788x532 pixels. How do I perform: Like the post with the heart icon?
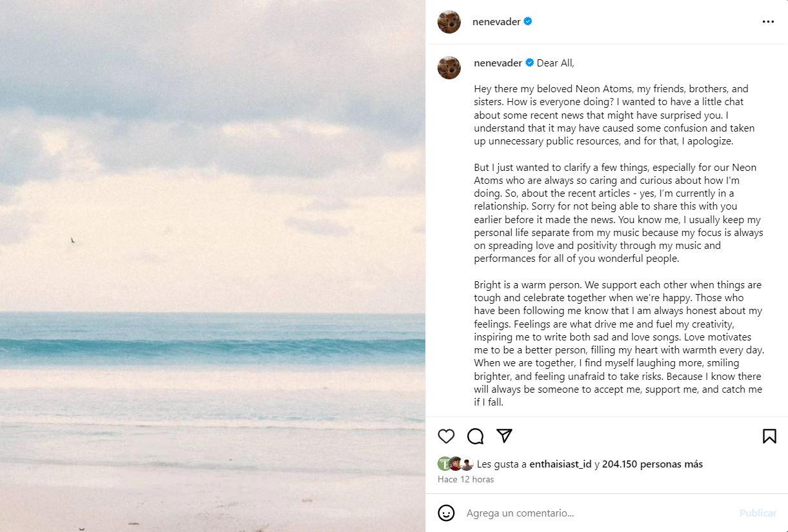pyautogui.click(x=445, y=436)
